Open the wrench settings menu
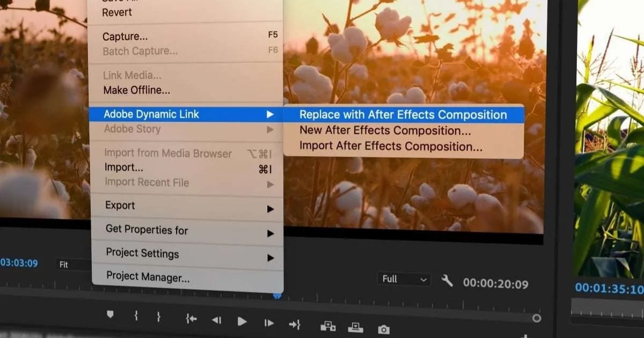The image size is (644, 338). pyautogui.click(x=447, y=281)
